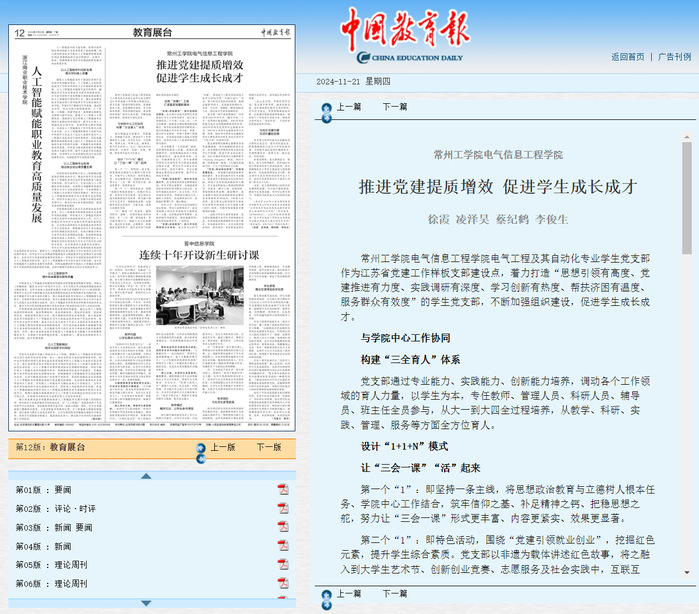Click bottom 上一篇 previous article link
Screen dimensions: 699x614
click(349, 594)
